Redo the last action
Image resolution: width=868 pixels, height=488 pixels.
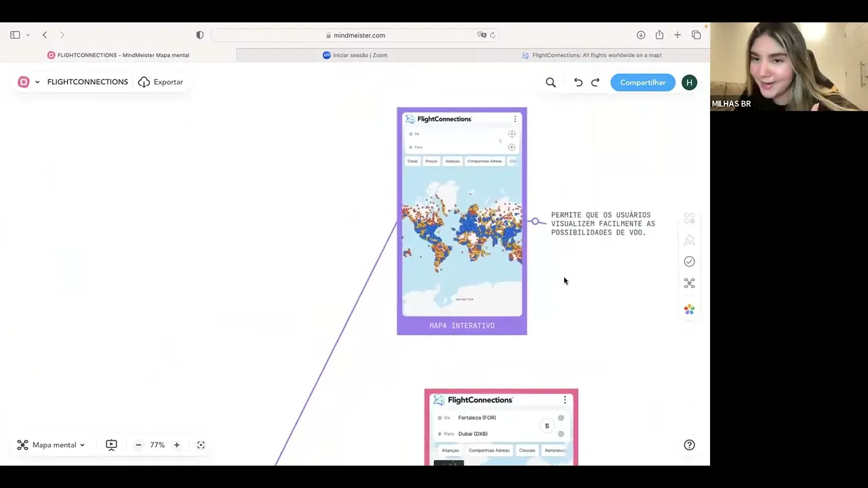click(595, 82)
